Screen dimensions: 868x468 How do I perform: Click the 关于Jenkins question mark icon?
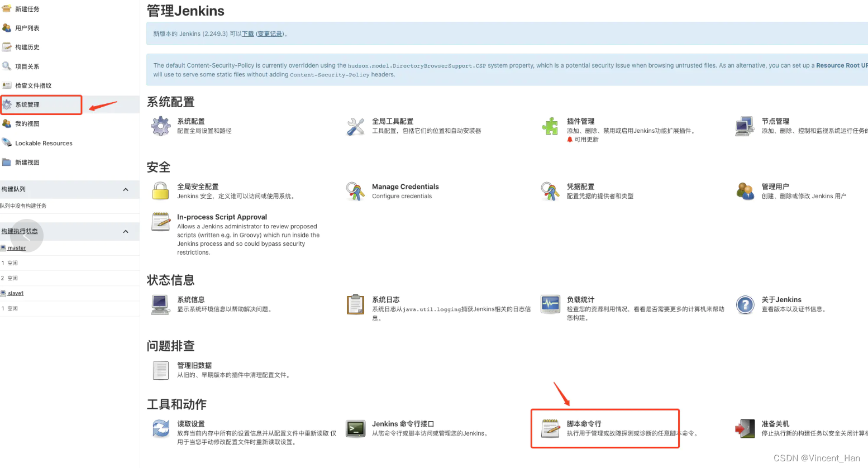[745, 304]
